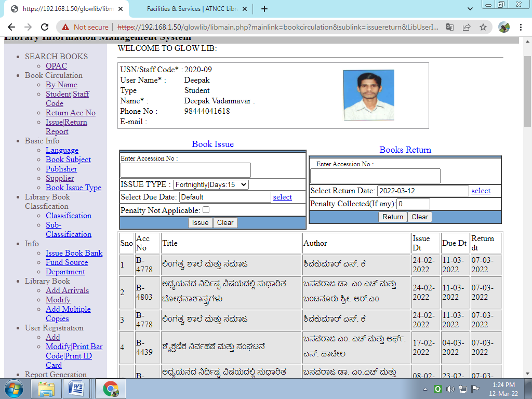
Task: Go back using the browser back arrow
Action: (11, 27)
